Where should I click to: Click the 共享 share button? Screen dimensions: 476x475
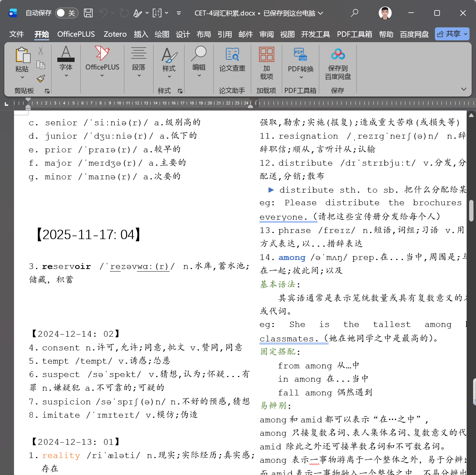coord(452,34)
